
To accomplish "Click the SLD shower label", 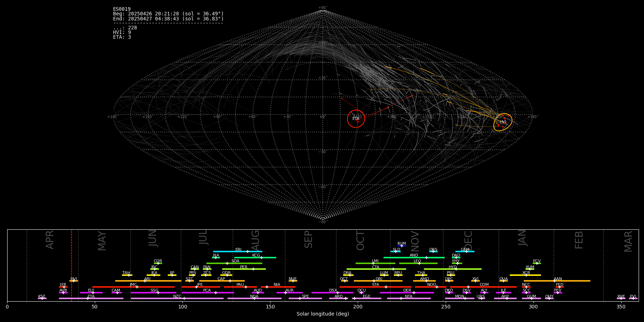I will point(396,250).
